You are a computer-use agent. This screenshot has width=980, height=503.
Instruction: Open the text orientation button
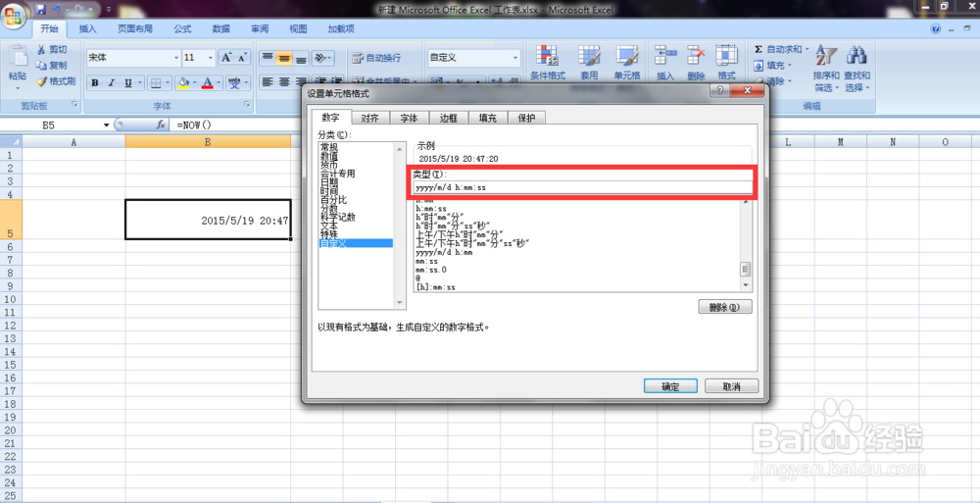(x=322, y=58)
